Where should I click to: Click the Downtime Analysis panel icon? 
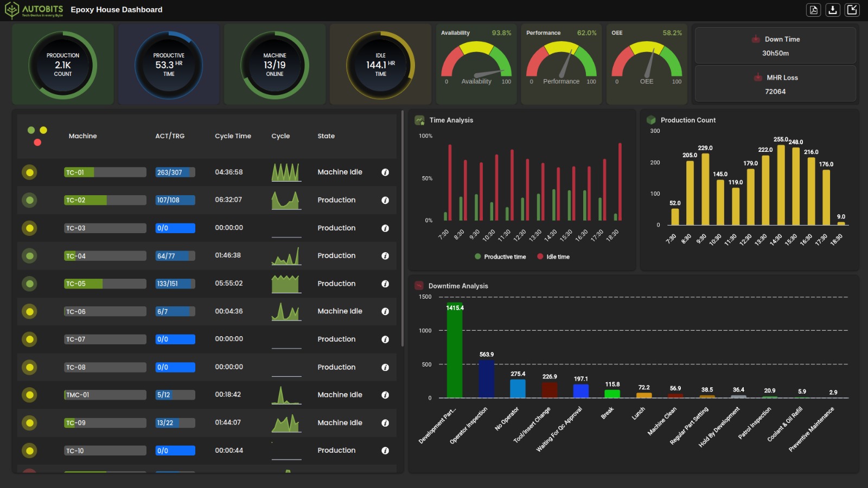[419, 286]
